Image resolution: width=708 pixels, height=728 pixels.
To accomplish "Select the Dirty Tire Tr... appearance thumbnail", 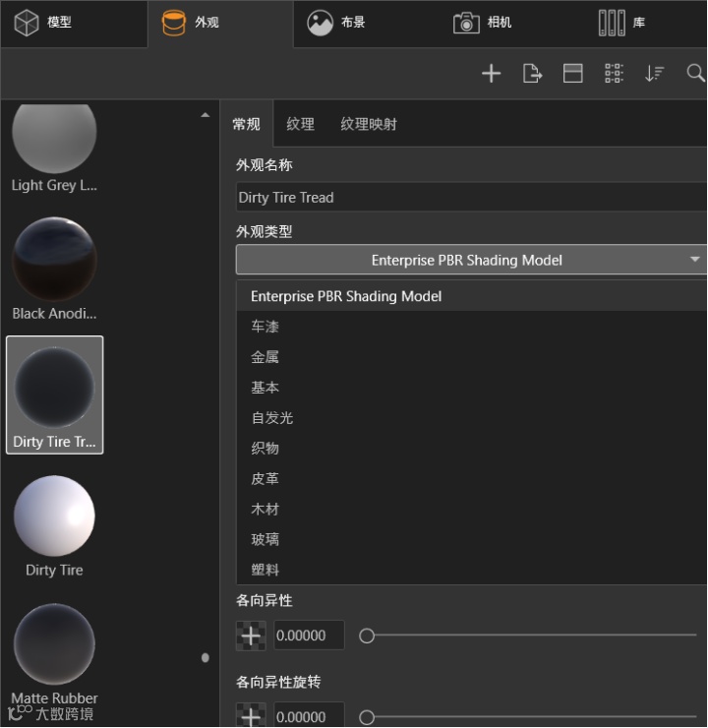I will coord(54,394).
